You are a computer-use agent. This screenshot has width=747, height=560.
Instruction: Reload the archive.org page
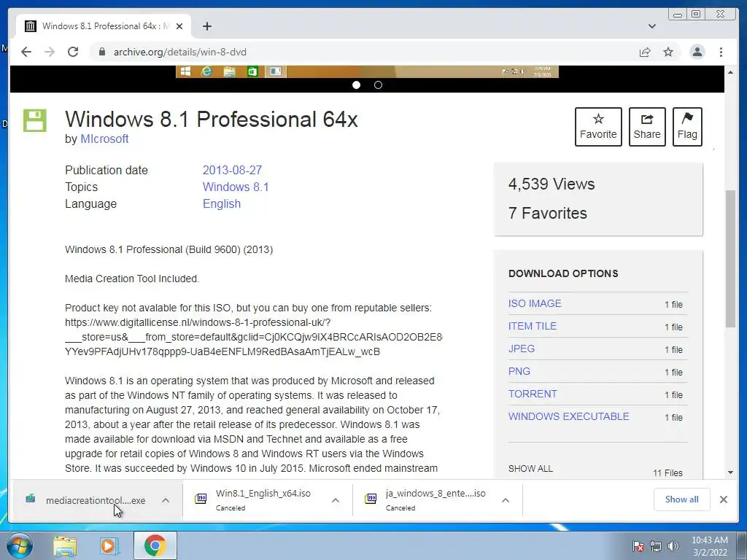[x=73, y=52]
